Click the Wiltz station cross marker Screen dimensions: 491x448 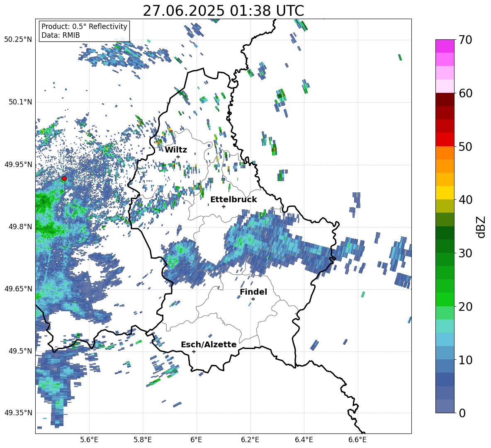[x=178, y=157]
